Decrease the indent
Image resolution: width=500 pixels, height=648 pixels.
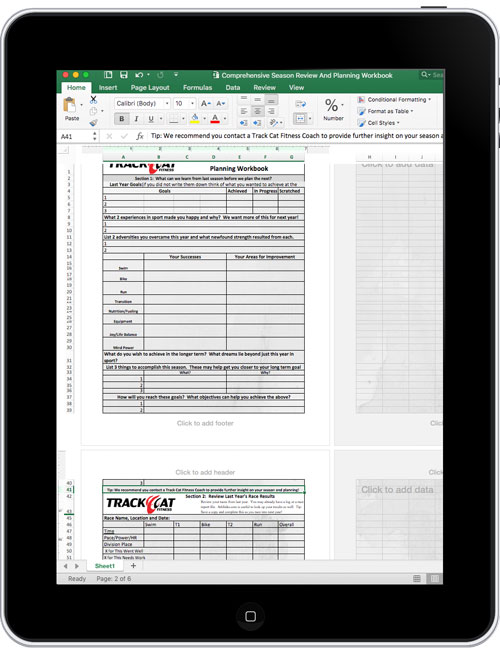[x=244, y=123]
